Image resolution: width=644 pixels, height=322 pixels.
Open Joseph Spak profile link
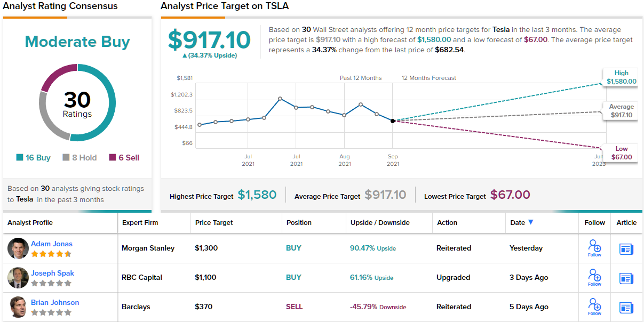point(52,273)
